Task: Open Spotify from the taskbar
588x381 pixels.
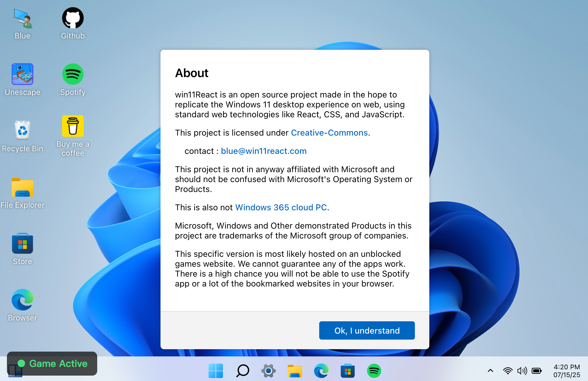Action: click(374, 371)
